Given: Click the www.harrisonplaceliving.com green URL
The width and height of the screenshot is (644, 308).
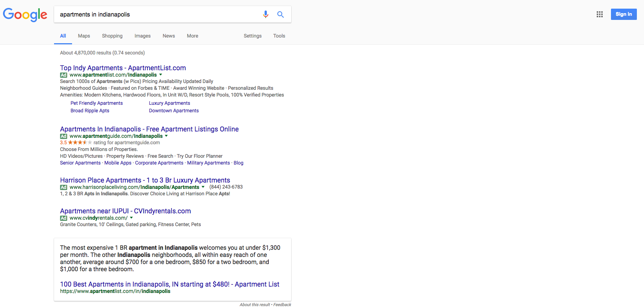Looking at the screenshot, I should [x=134, y=187].
